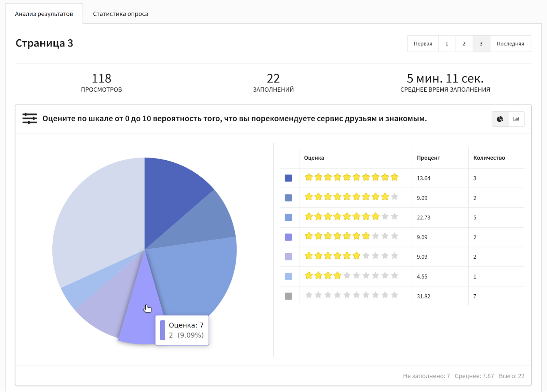This screenshot has height=392, width=547.
Task: Click the 118 ПРОСМОТРОВ statistic
Action: click(x=102, y=83)
